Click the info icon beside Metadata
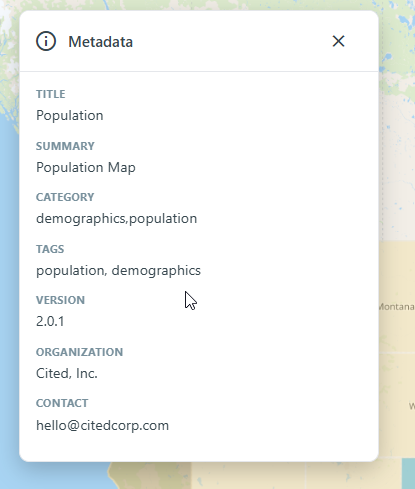Image resolution: width=415 pixels, height=489 pixels. pyautogui.click(x=46, y=41)
